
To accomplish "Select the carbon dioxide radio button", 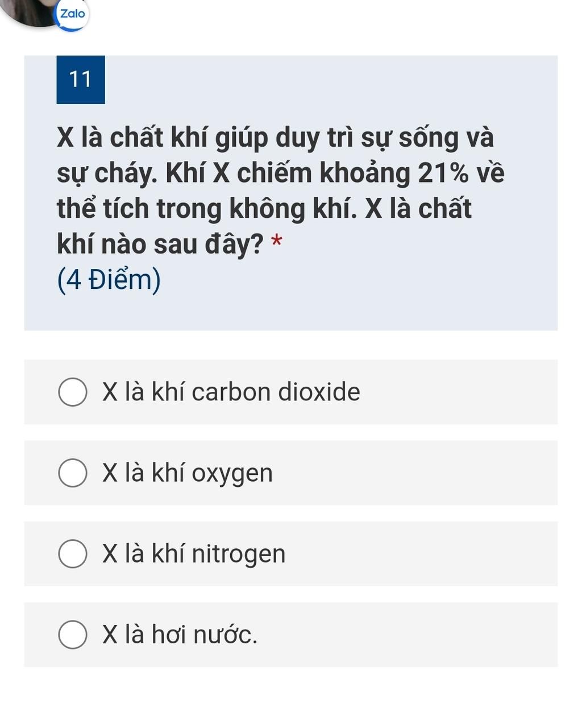I will point(73,392).
